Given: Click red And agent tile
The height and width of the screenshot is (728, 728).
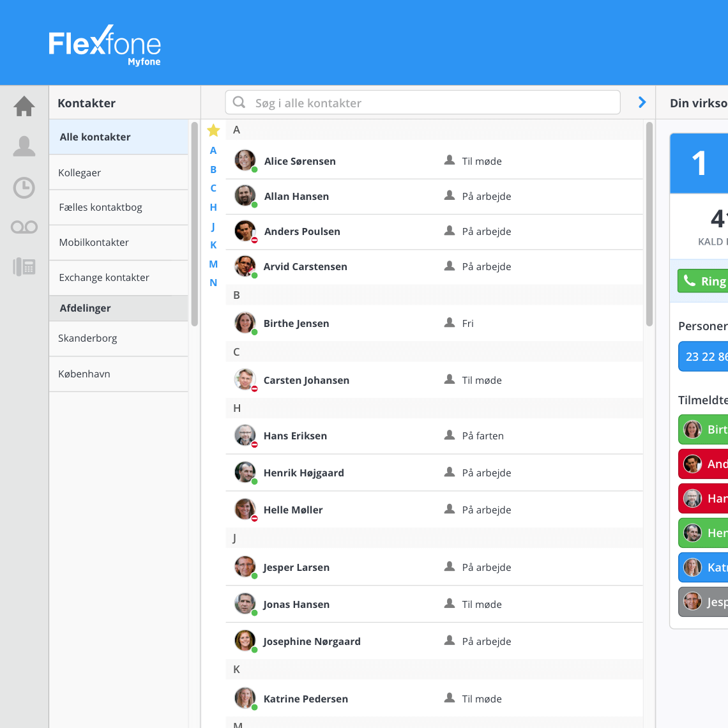Looking at the screenshot, I should coord(703,464).
